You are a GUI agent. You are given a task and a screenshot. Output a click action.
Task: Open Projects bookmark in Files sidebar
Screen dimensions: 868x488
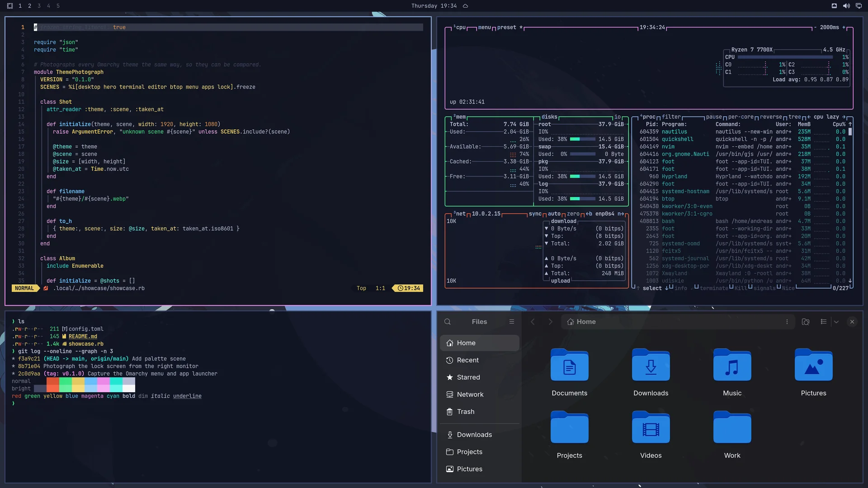[x=480, y=452]
